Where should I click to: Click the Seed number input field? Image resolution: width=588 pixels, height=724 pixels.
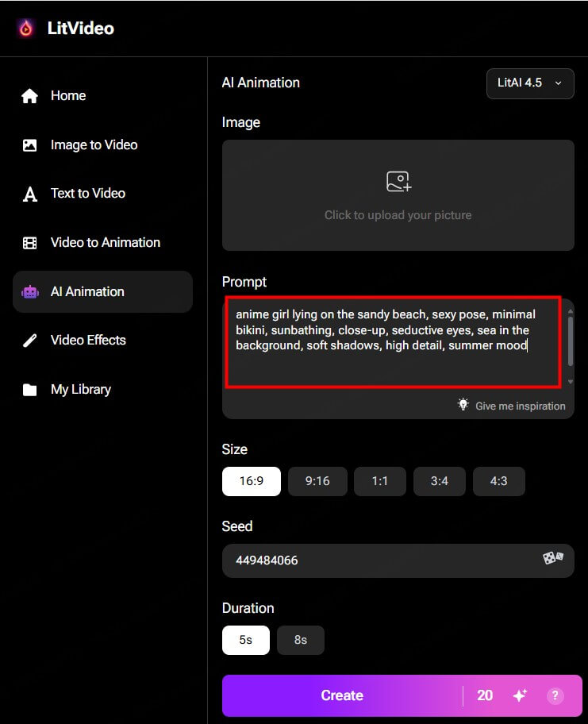click(x=381, y=560)
